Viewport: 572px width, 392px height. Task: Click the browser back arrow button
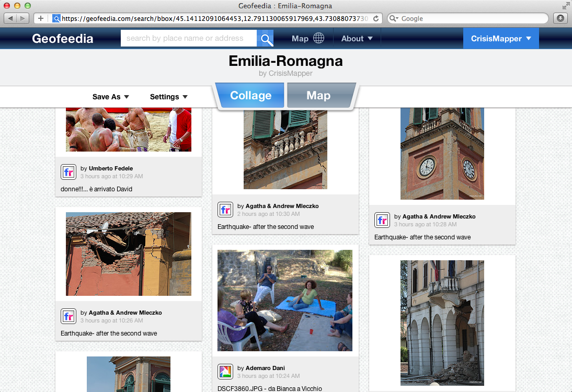11,18
